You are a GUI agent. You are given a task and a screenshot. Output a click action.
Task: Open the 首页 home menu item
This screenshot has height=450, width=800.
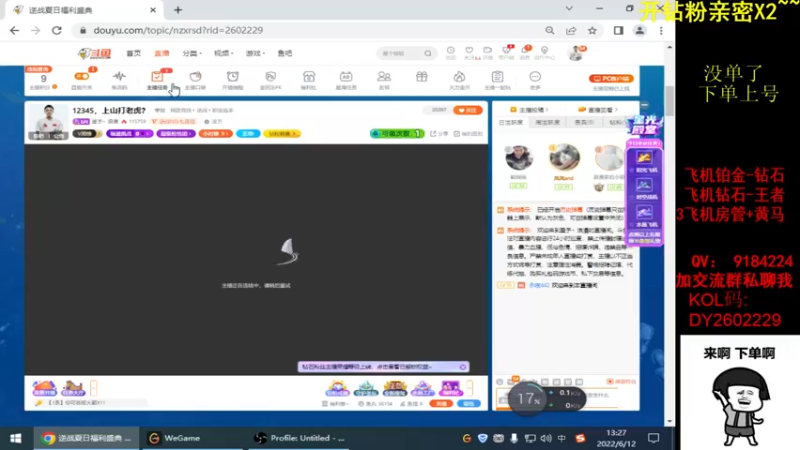coord(134,53)
